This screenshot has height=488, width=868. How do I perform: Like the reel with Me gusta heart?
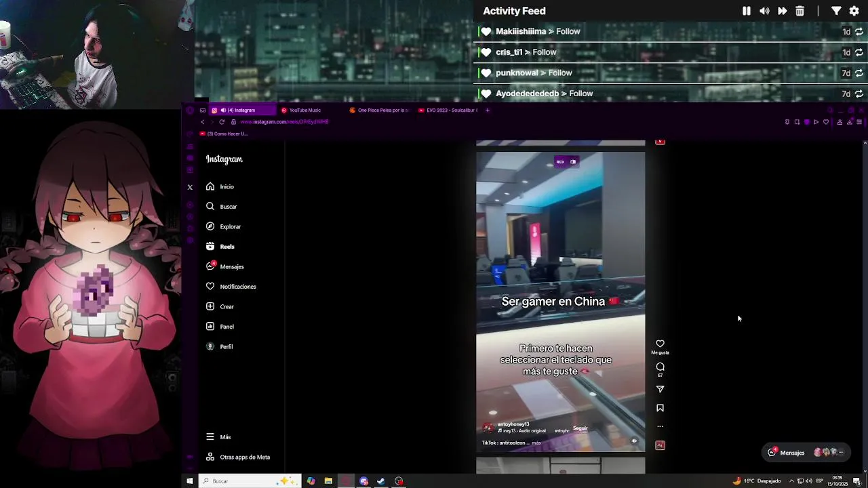(x=660, y=344)
